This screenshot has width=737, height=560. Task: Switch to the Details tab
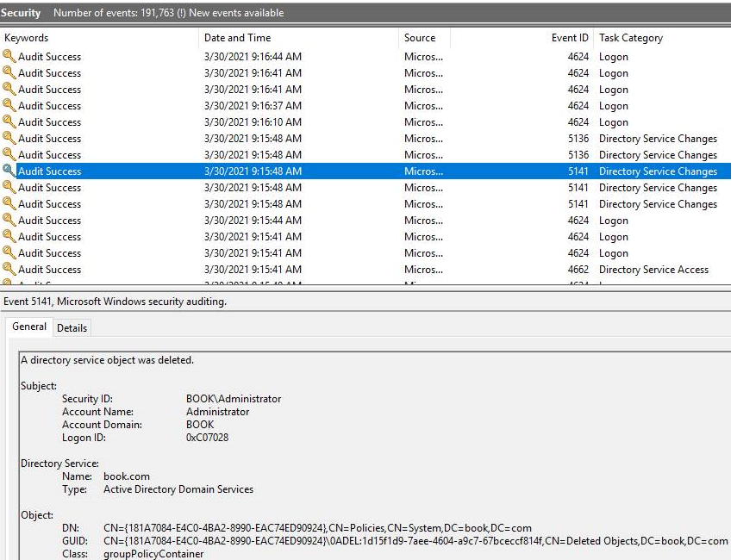click(x=72, y=328)
